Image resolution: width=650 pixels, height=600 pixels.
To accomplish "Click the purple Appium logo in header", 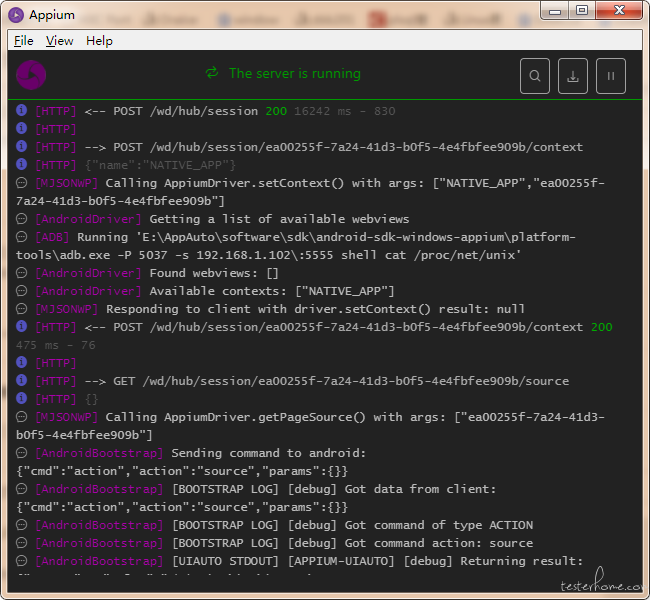I will click(31, 75).
